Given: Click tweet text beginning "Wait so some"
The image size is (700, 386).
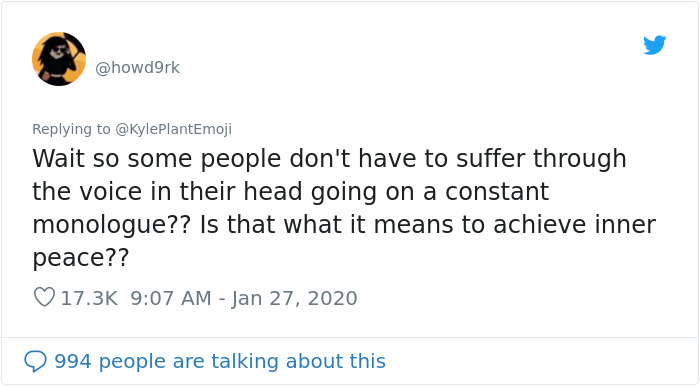Looking at the screenshot, I should (x=344, y=208).
